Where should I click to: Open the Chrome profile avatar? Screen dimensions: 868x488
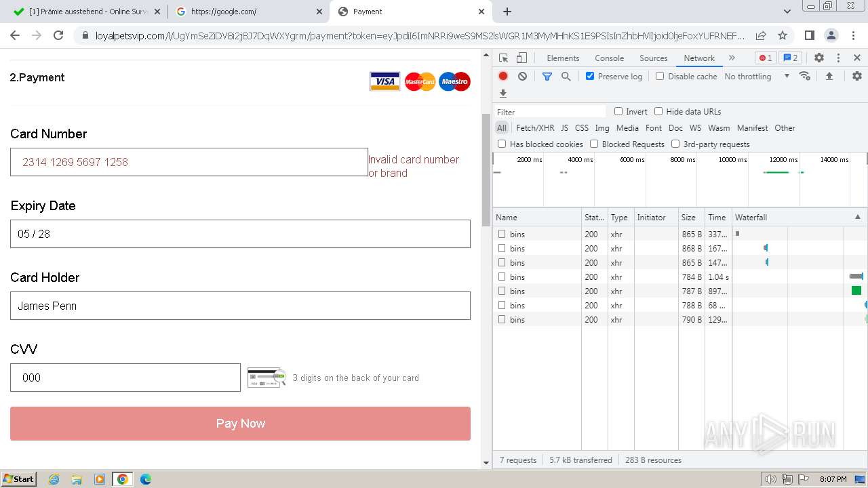(831, 35)
